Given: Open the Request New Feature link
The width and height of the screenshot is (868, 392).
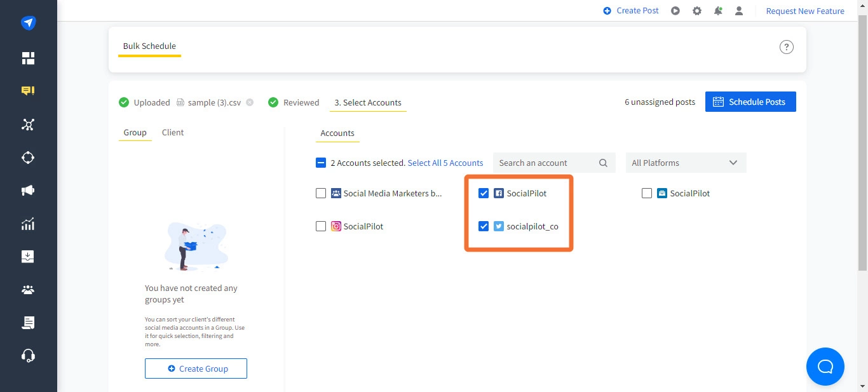Looking at the screenshot, I should pyautogui.click(x=805, y=11).
